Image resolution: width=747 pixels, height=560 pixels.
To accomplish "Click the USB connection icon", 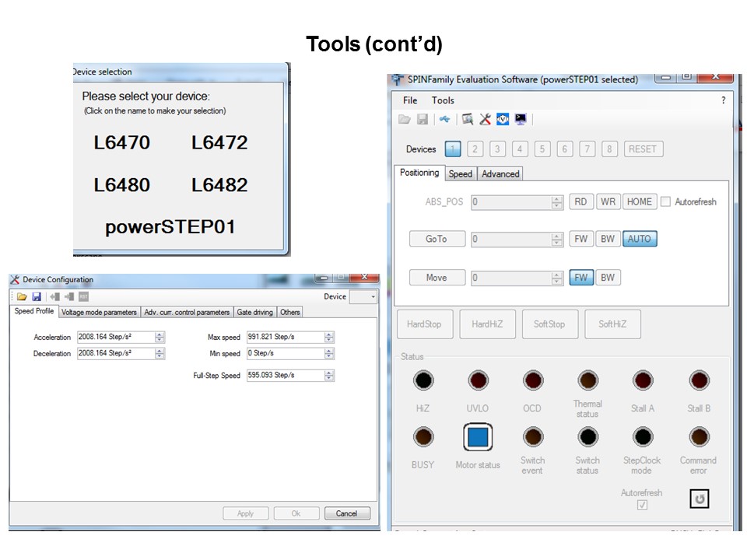I will [x=444, y=118].
